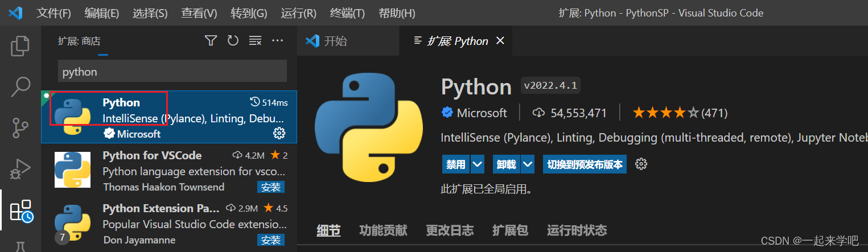Open 帮助(H) menu

(x=397, y=13)
